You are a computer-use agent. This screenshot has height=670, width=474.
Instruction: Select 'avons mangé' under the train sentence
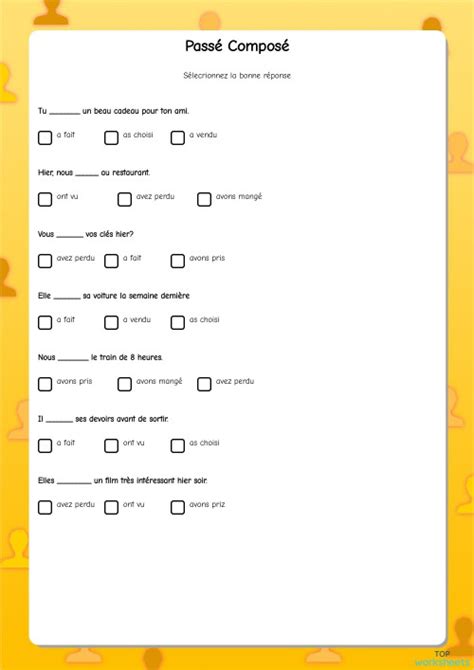(124, 384)
